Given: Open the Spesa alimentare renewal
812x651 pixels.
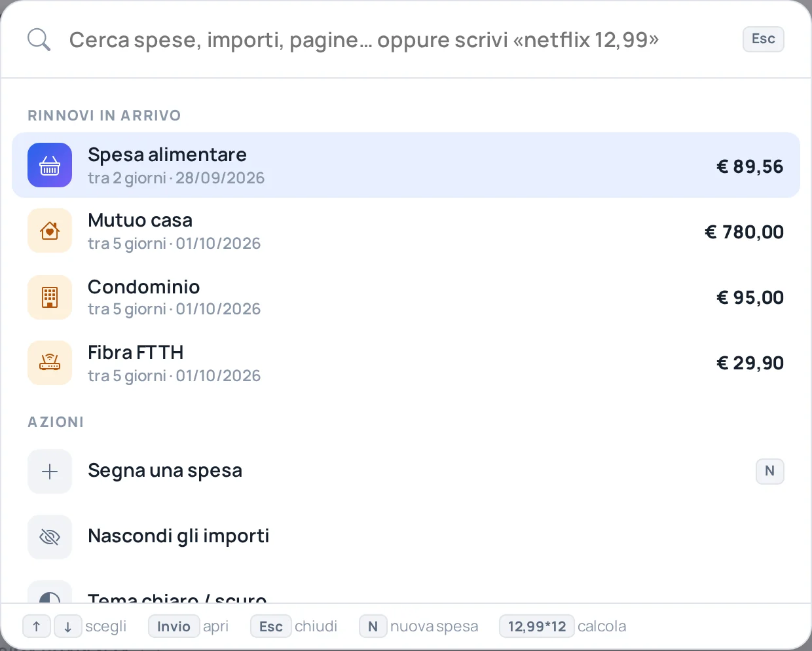Looking at the screenshot, I should click(x=406, y=165).
